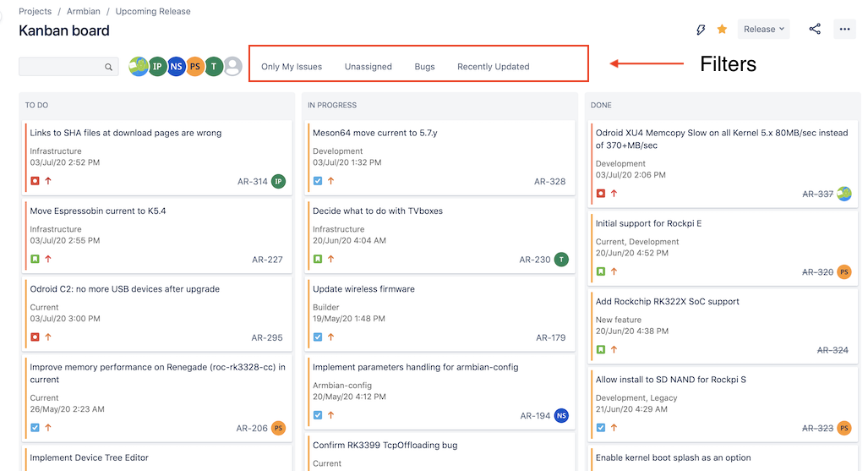Click the red bug icon on AR-314
Image resolution: width=868 pixels, height=471 pixels.
point(35,181)
